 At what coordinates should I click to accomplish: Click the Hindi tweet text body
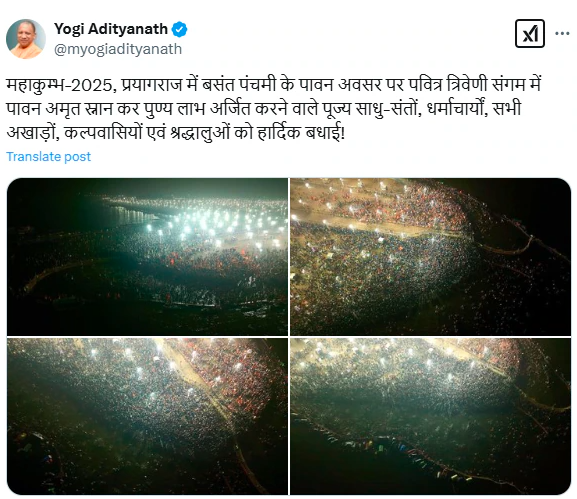pos(274,109)
